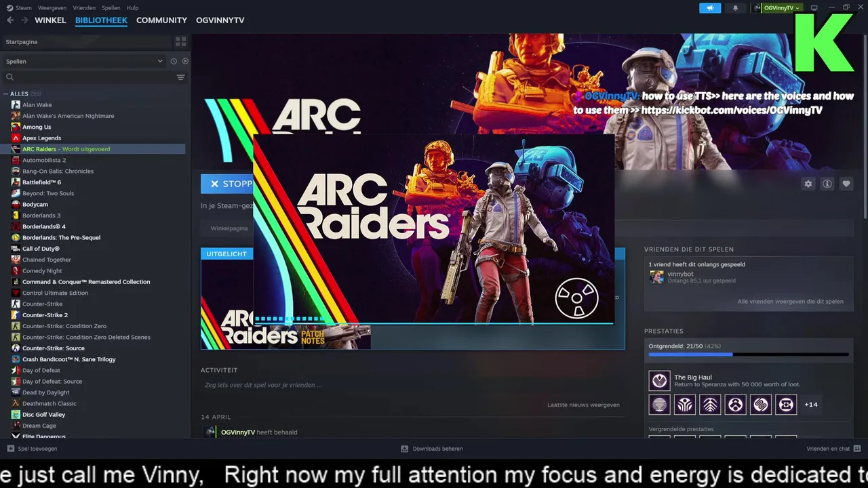View all friends playing this game
The height and width of the screenshot is (488, 868).
pos(791,302)
